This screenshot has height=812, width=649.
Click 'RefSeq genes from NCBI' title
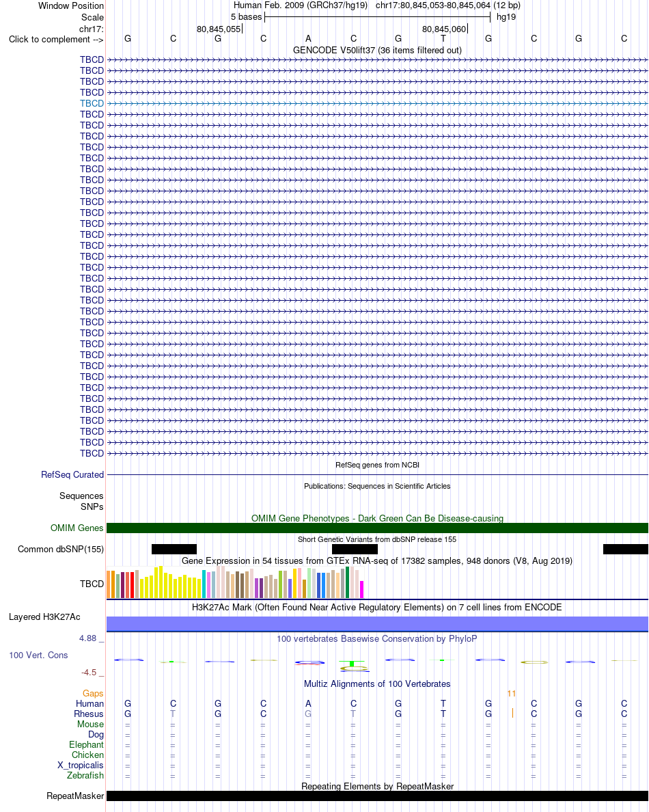(377, 465)
